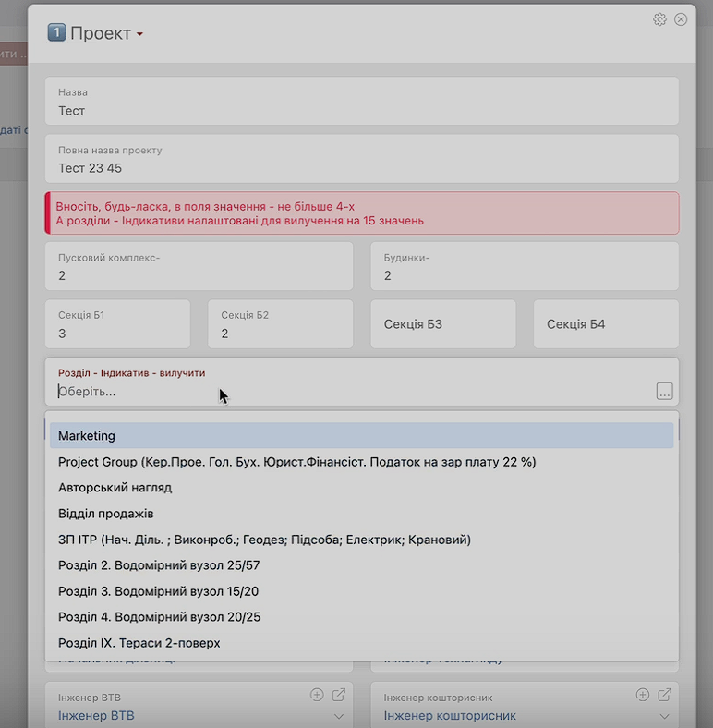The image size is (713, 728).
Task: Add new Інженер ВТВ record with plus icon
Action: click(317, 695)
